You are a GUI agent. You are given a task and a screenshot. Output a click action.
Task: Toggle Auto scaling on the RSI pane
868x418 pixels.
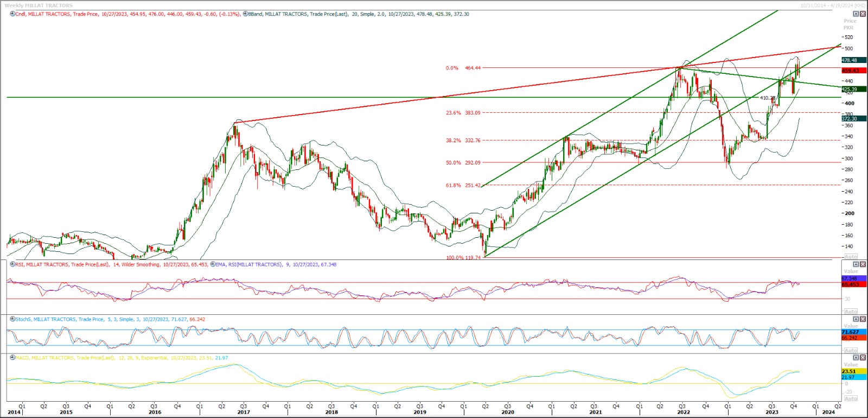[x=851, y=312]
